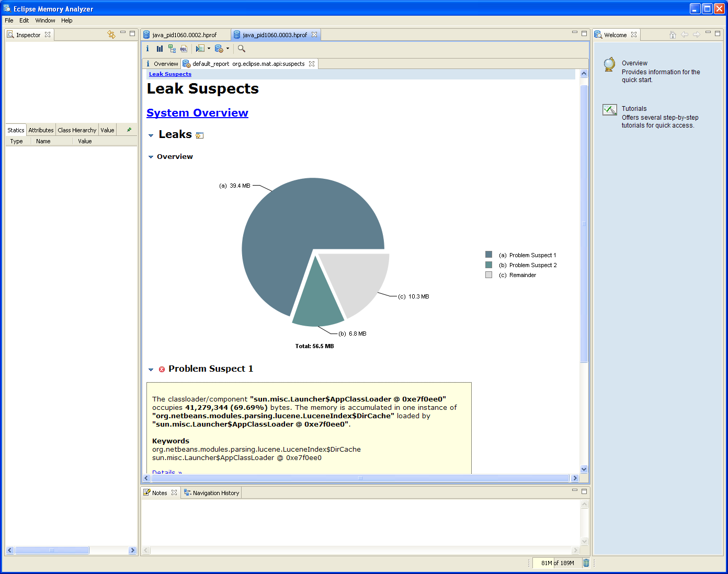
Task: Open the OQL query editor
Action: [184, 49]
